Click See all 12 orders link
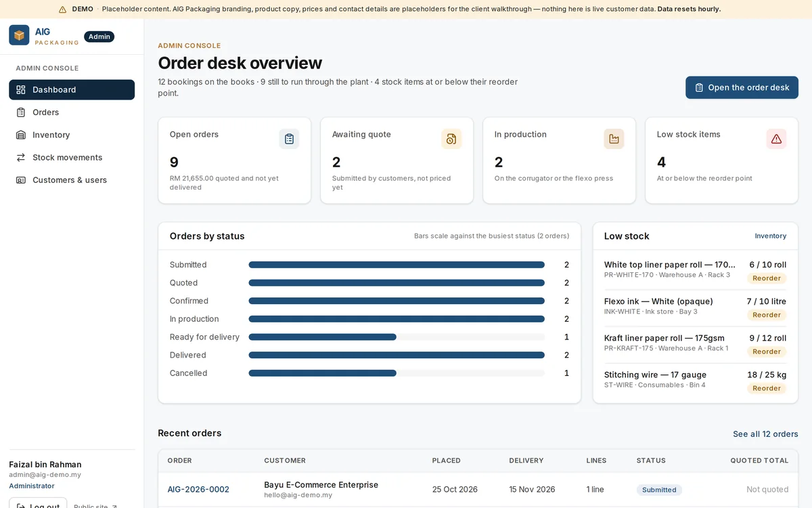 point(765,434)
